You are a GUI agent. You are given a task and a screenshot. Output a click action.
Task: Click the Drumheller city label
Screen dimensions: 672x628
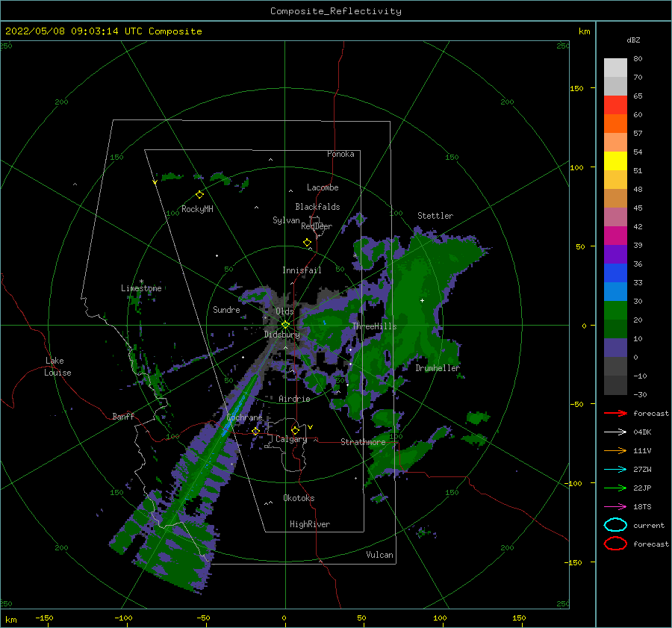438,368
